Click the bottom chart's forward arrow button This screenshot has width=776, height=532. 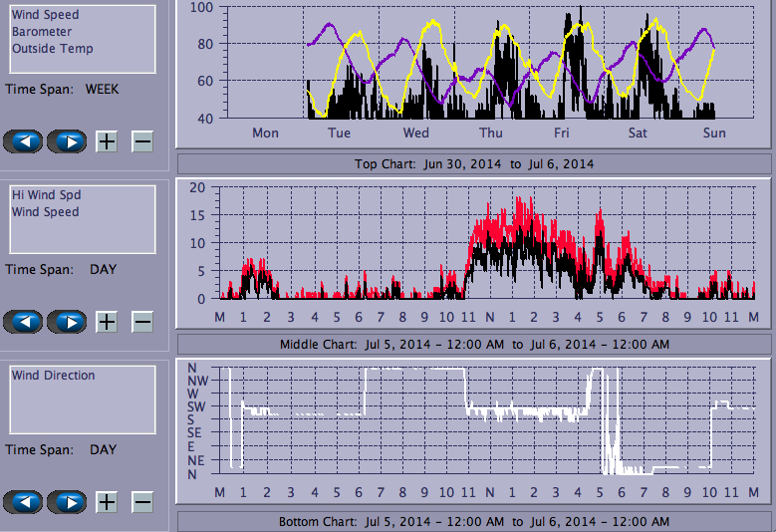[x=67, y=502]
